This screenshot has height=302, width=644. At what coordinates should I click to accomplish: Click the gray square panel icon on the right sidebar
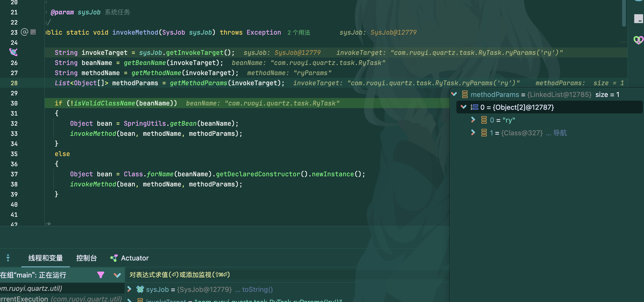[x=638, y=19]
